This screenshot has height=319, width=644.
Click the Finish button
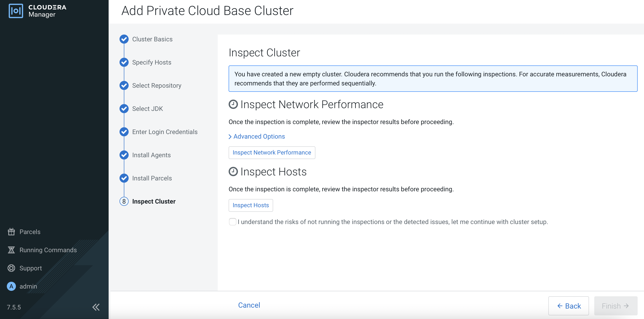pyautogui.click(x=616, y=306)
